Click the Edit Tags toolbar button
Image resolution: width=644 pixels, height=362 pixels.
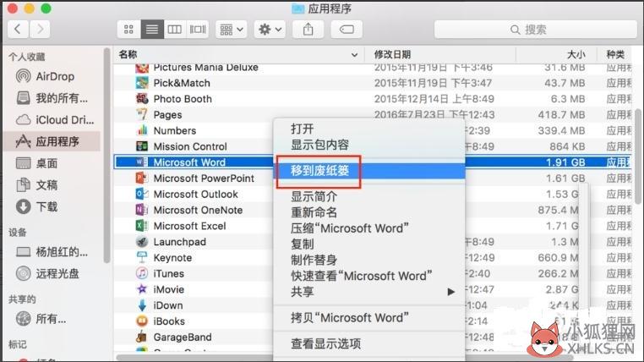tap(347, 29)
